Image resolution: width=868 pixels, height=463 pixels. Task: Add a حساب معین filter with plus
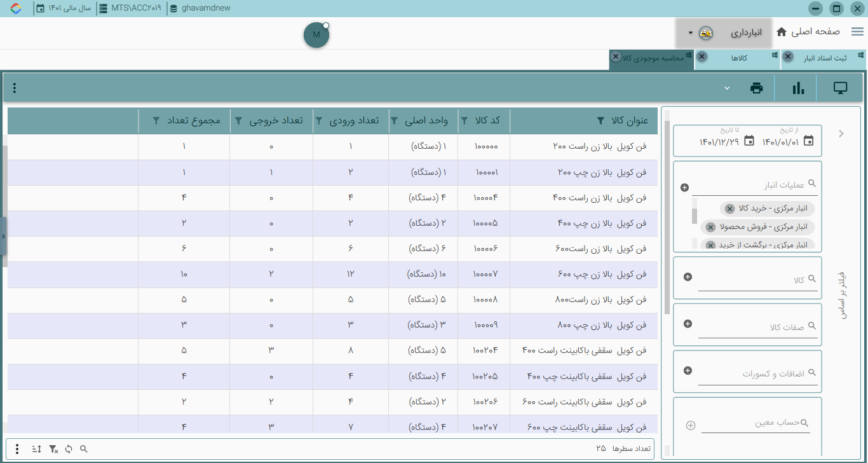click(x=691, y=425)
